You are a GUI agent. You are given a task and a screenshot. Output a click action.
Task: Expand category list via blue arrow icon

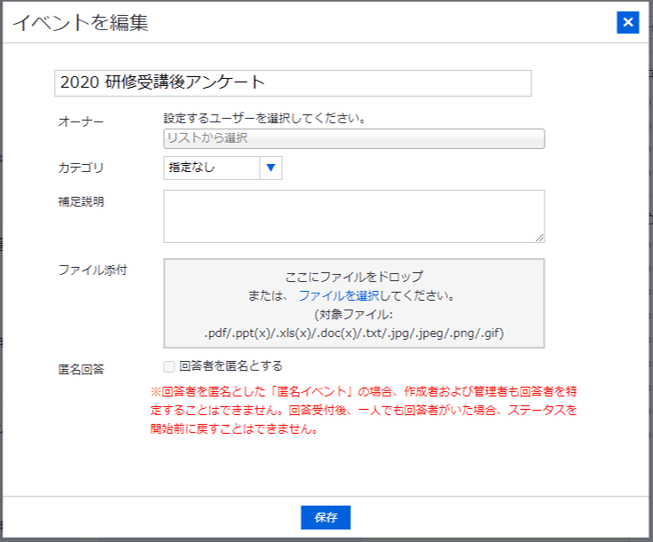270,168
